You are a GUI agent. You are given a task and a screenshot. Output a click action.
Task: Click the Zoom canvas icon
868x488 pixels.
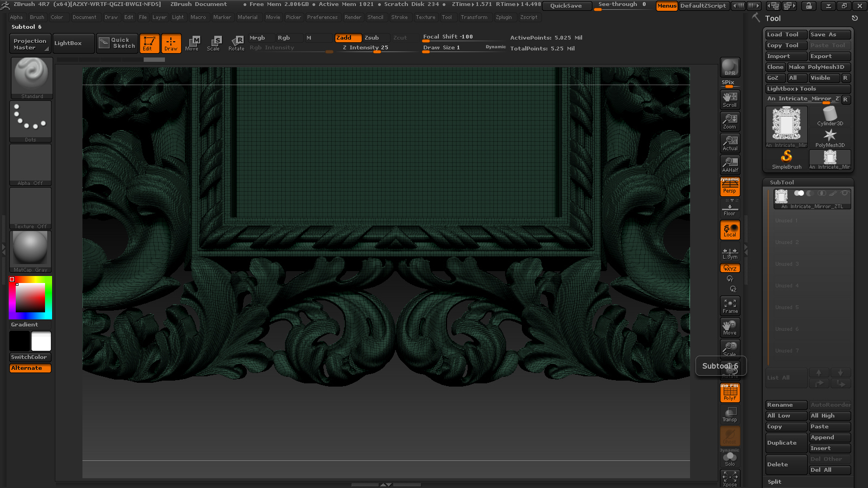pos(730,121)
